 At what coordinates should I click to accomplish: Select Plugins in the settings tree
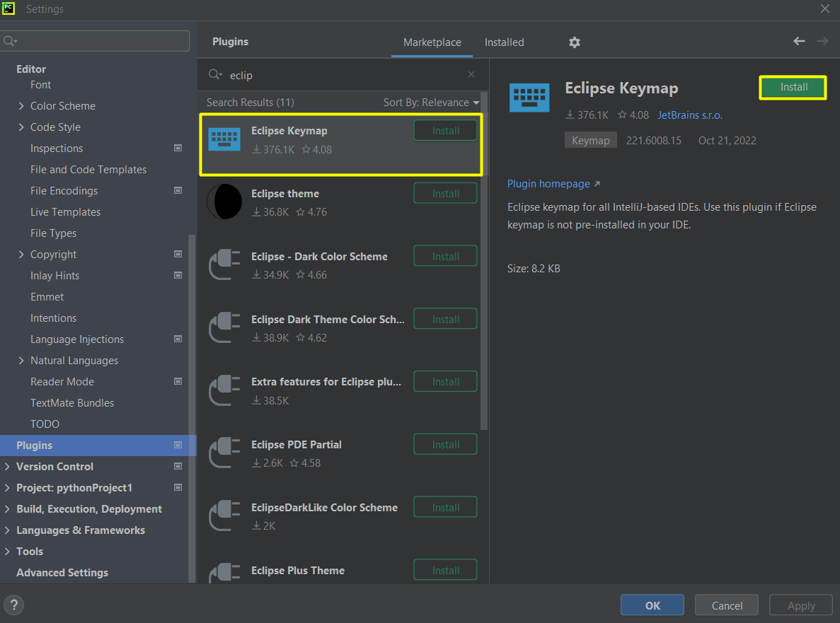click(x=98, y=446)
